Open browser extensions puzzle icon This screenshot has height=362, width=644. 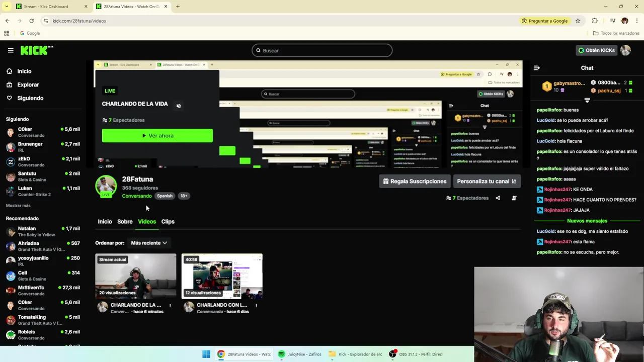595,21
